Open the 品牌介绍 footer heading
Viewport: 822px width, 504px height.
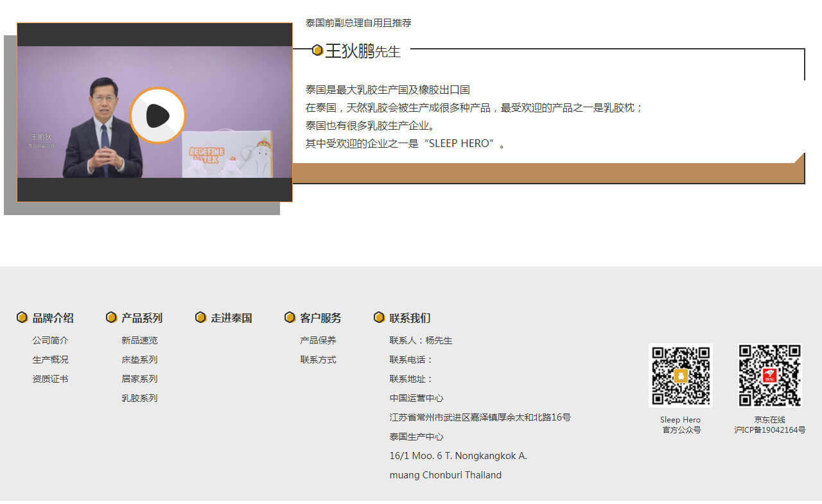coord(53,318)
